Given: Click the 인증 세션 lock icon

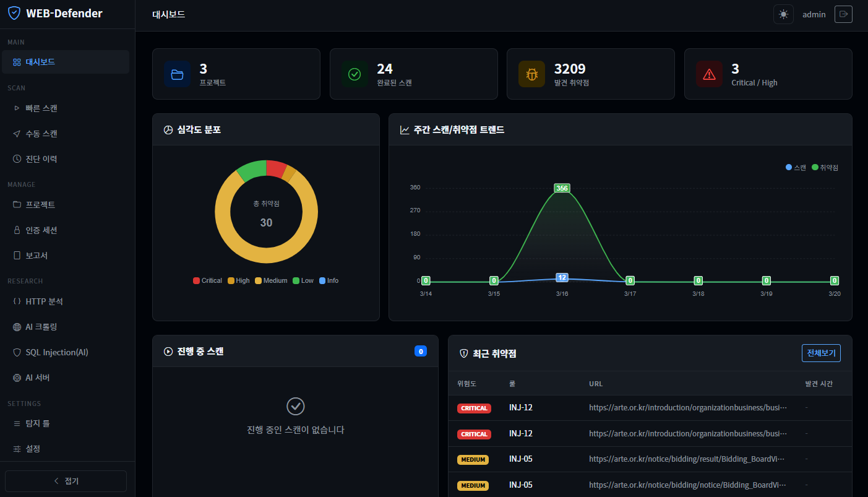Looking at the screenshot, I should pyautogui.click(x=17, y=230).
